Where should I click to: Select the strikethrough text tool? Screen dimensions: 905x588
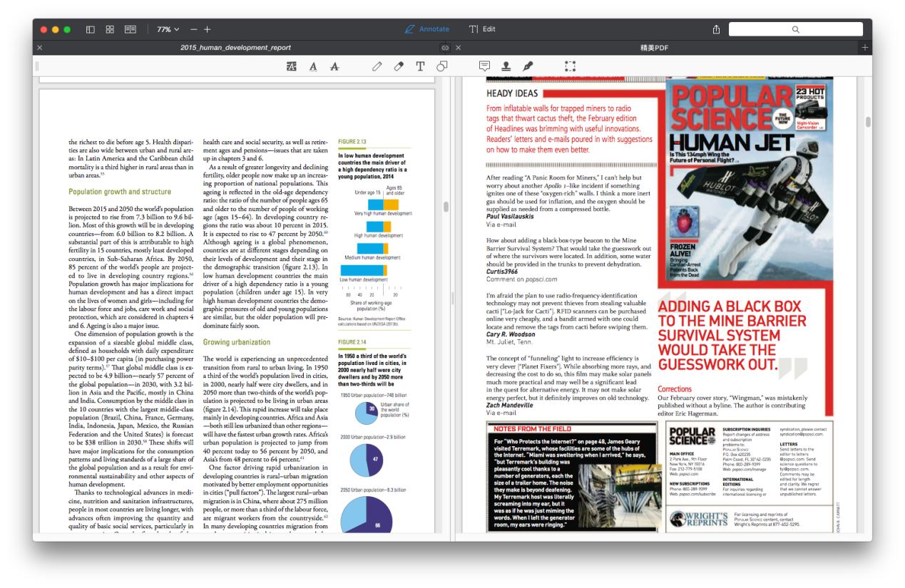334,66
